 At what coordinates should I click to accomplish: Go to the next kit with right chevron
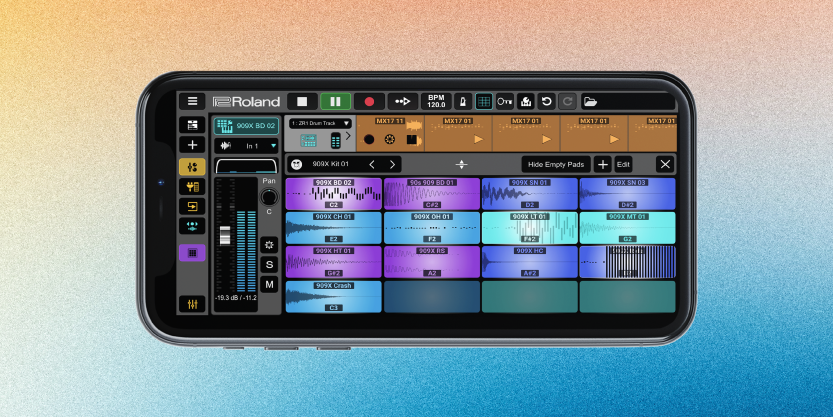392,164
